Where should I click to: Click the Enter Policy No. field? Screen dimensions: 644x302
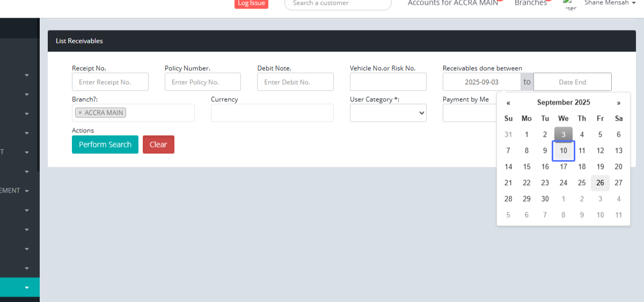(x=203, y=82)
